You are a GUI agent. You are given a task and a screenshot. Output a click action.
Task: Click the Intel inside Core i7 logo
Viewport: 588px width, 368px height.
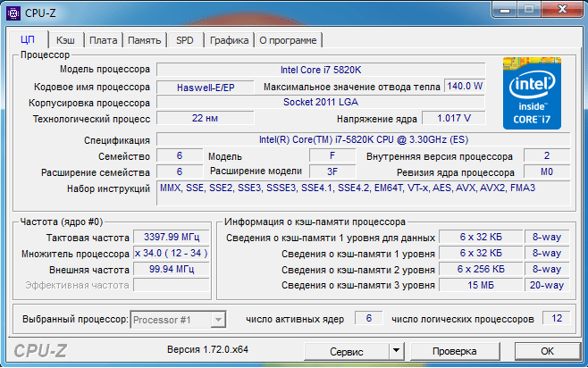pos(532,93)
